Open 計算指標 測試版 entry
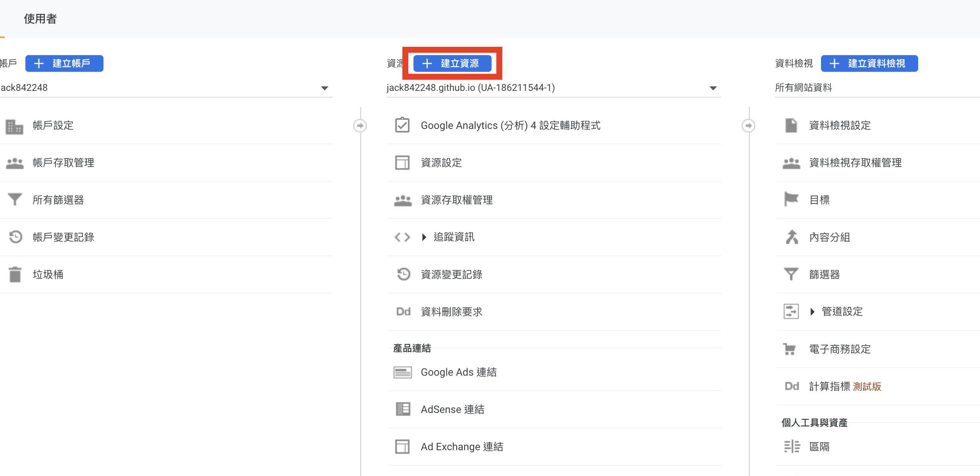The image size is (980, 476). tap(845, 387)
